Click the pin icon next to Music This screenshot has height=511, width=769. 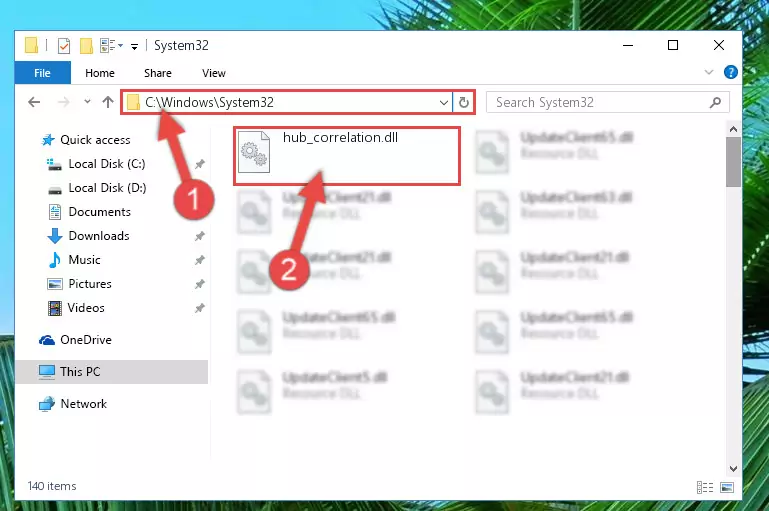tap(200, 260)
